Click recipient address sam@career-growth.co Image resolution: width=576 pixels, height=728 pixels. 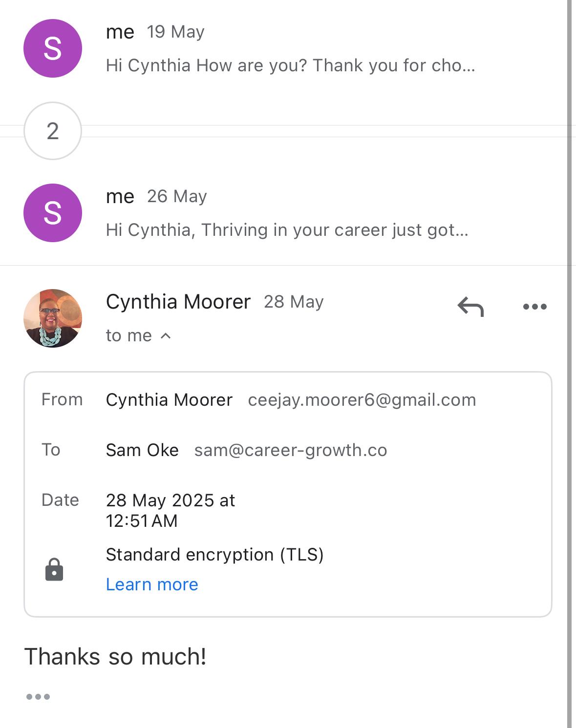click(x=290, y=450)
